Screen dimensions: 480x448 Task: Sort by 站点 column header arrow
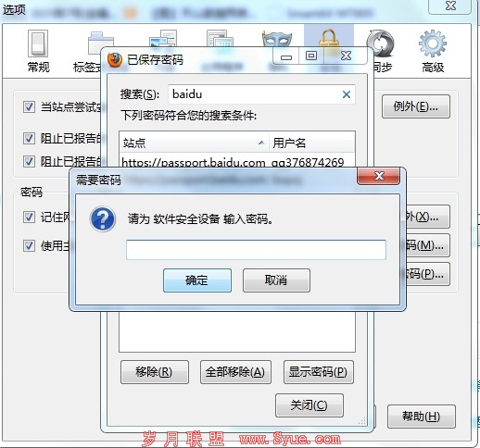tap(261, 143)
